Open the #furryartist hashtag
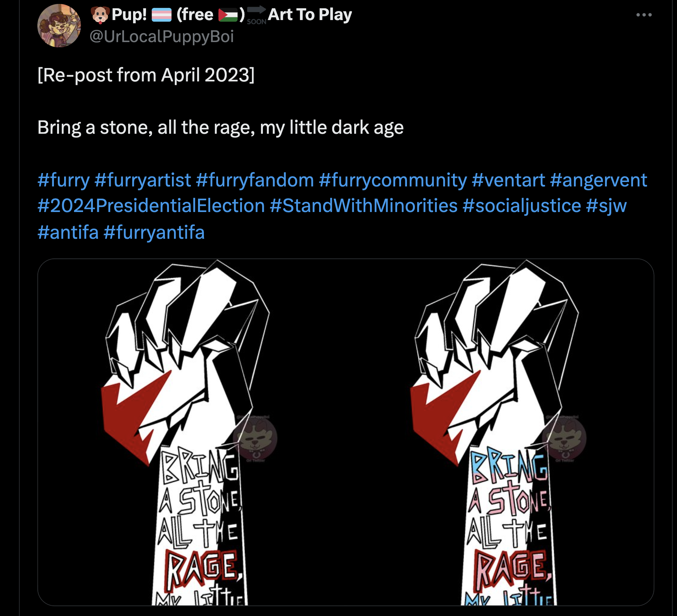The height and width of the screenshot is (616, 677). (142, 180)
